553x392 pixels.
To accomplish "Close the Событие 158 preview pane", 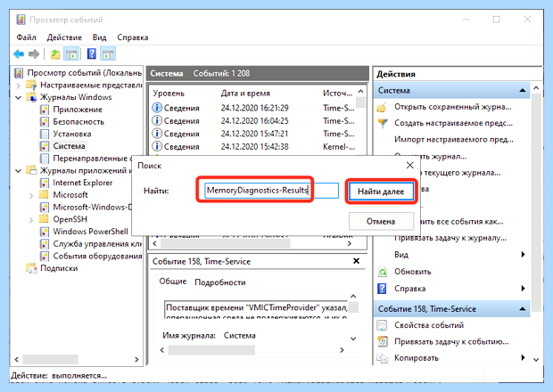I will tap(357, 261).
